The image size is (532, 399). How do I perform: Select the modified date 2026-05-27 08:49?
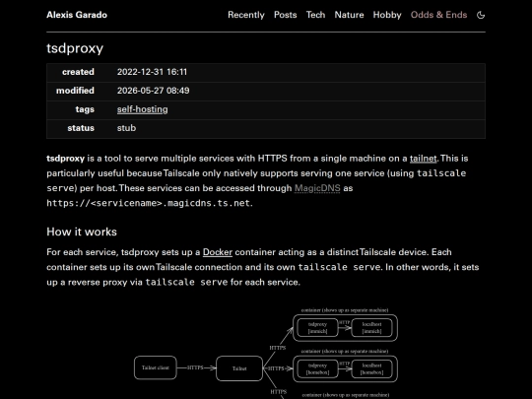(154, 91)
